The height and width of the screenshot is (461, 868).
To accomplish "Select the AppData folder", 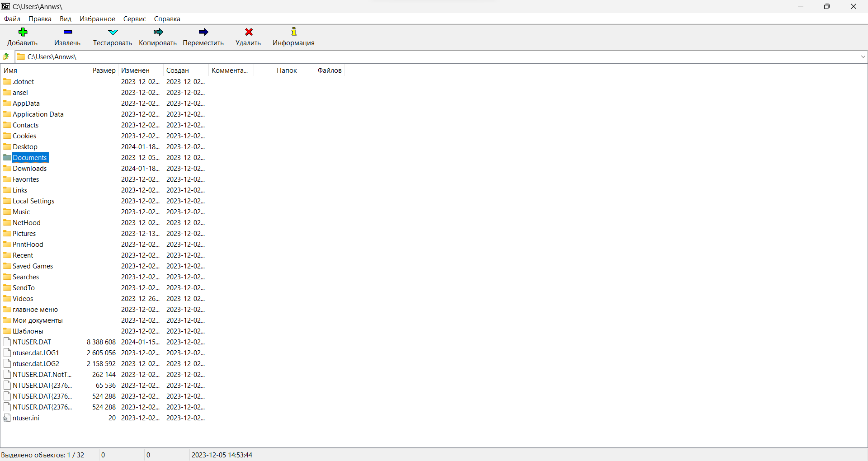I will pyautogui.click(x=26, y=103).
